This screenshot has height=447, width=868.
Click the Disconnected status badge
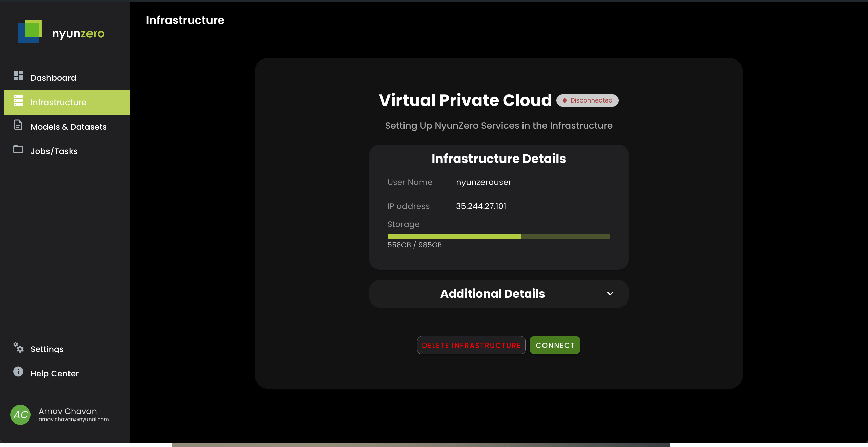point(587,100)
